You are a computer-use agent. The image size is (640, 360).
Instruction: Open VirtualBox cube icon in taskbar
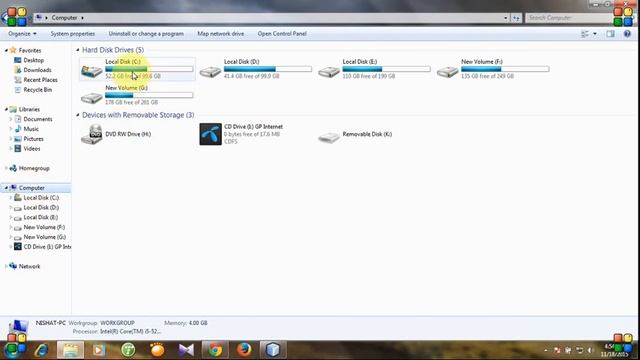point(273,350)
